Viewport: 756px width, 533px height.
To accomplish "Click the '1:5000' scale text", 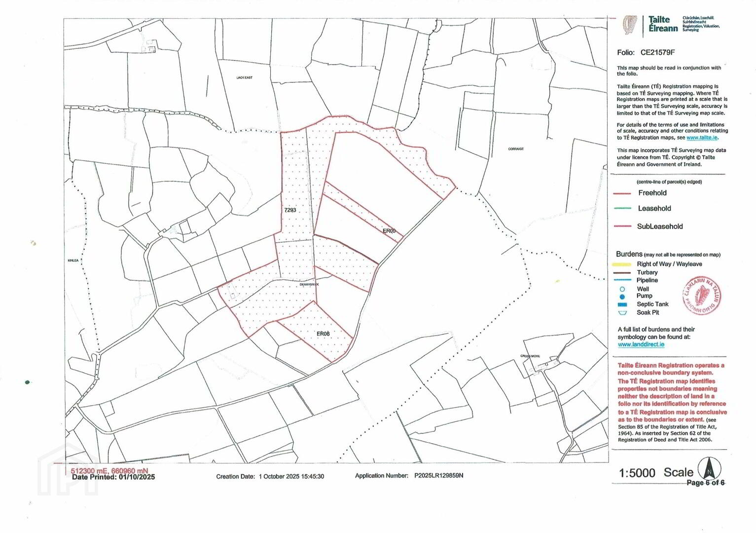I will tap(637, 473).
